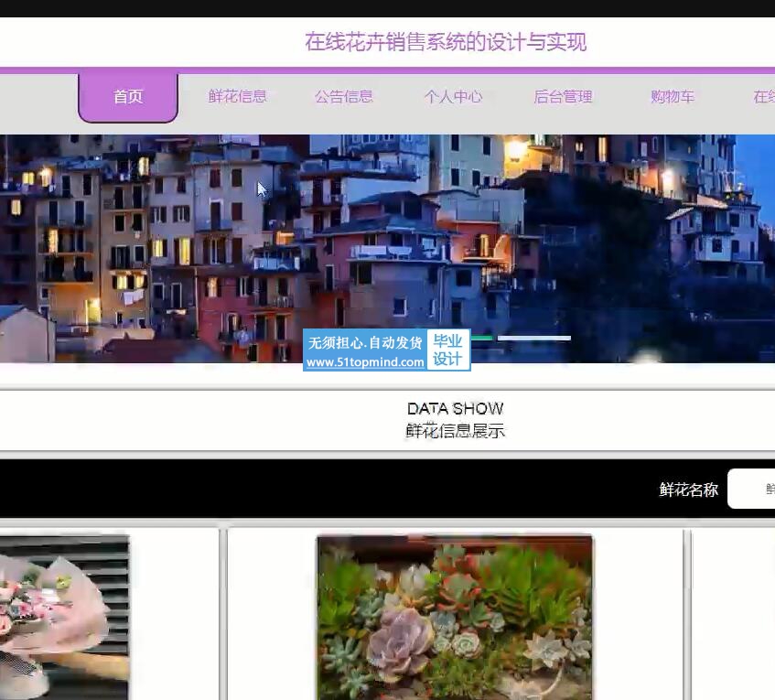Open the 个人中心 menu item
Viewport: 775px width, 700px height.
click(x=453, y=96)
